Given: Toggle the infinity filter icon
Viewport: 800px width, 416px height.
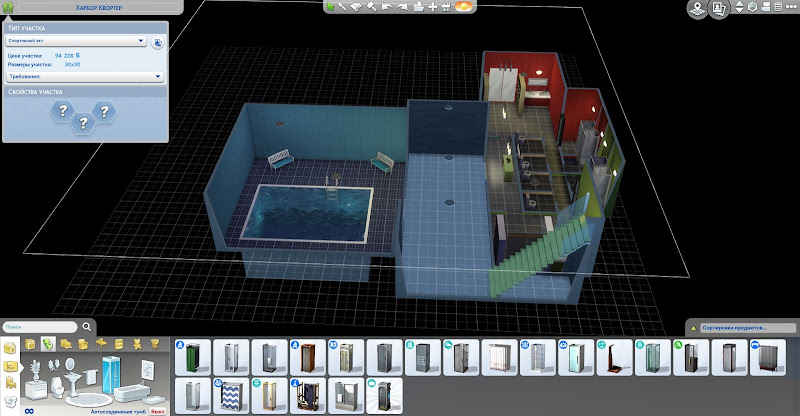Looking at the screenshot, I should tap(29, 411).
